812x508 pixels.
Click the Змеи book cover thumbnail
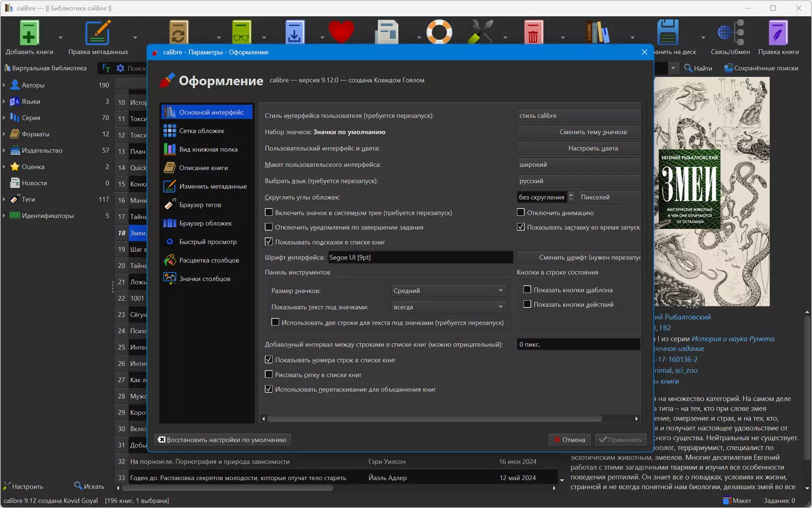pyautogui.click(x=712, y=192)
